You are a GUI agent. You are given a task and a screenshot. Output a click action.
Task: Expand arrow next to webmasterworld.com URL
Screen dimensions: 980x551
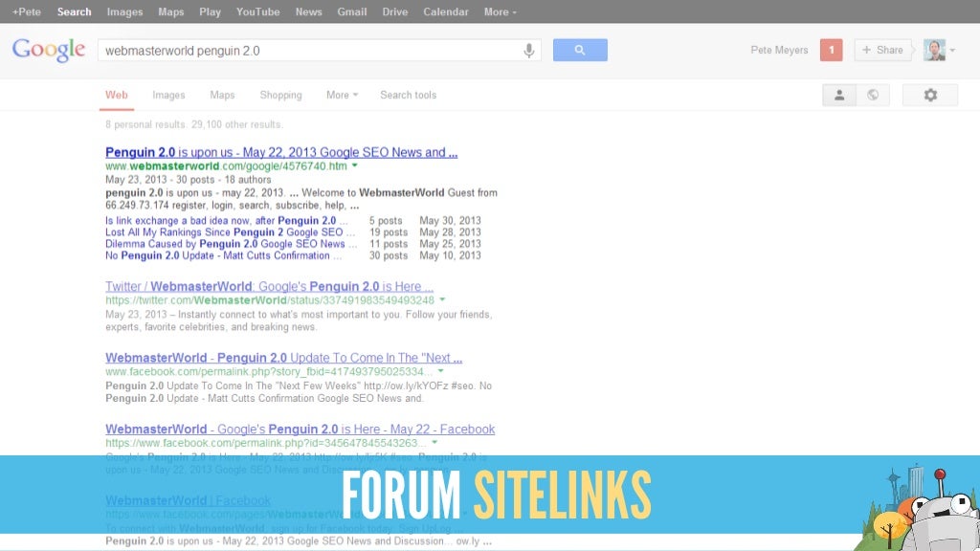pyautogui.click(x=354, y=166)
